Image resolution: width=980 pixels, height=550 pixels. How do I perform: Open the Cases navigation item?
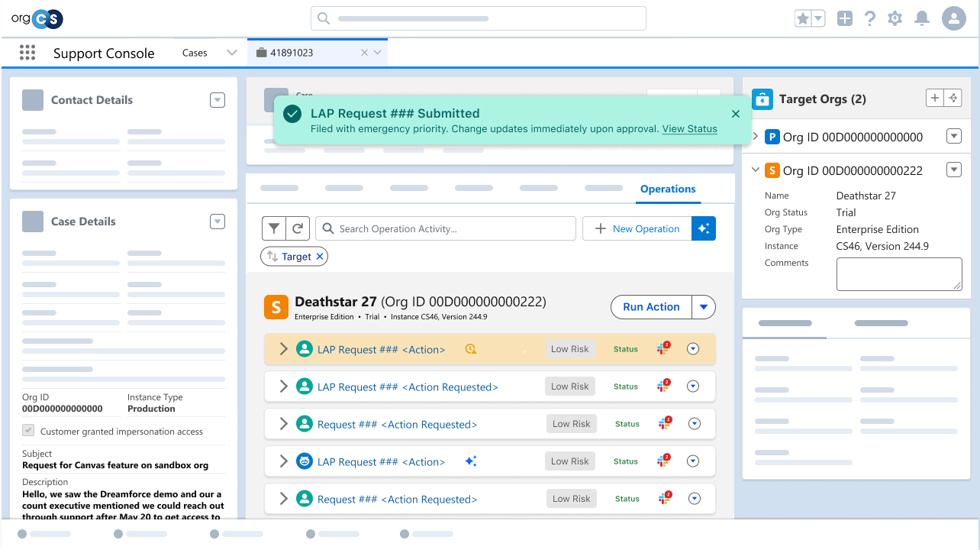pyautogui.click(x=195, y=53)
